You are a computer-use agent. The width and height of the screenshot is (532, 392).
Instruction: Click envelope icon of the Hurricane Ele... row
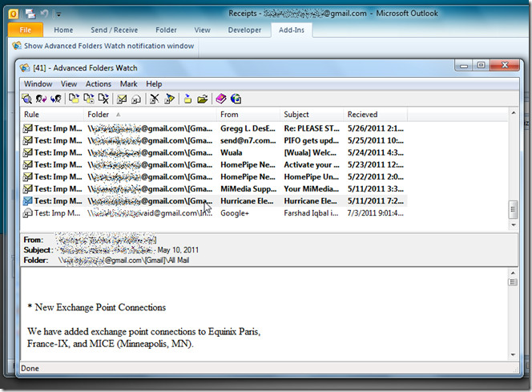click(x=27, y=201)
